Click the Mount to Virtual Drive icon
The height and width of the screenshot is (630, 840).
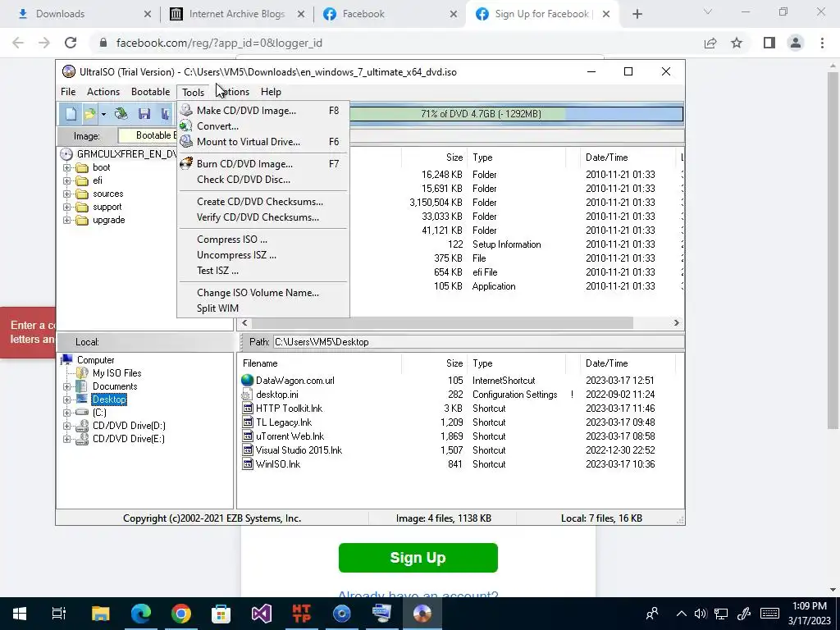tap(186, 141)
